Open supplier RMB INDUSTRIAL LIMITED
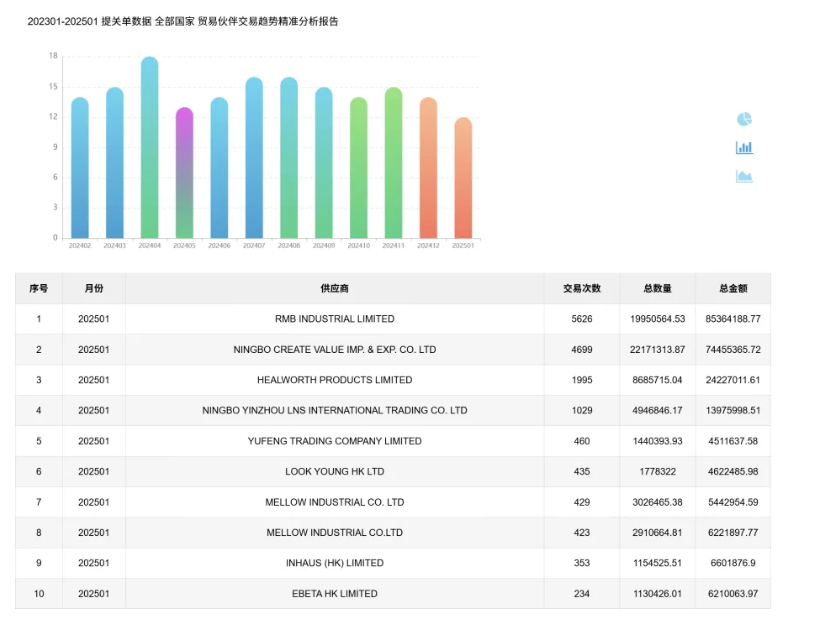Image resolution: width=816 pixels, height=634 pixels. pos(334,319)
